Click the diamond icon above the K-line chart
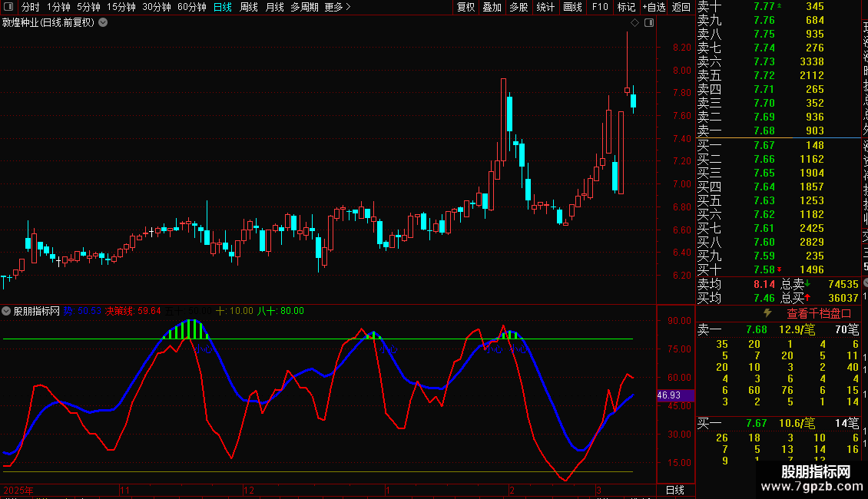868x499 pixels. coord(635,23)
